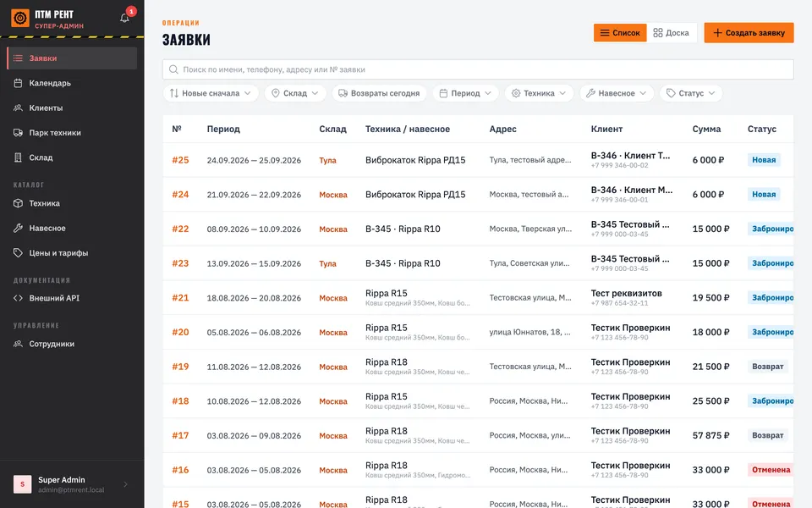
Task: Open the Период filter dropdown
Action: click(x=465, y=93)
